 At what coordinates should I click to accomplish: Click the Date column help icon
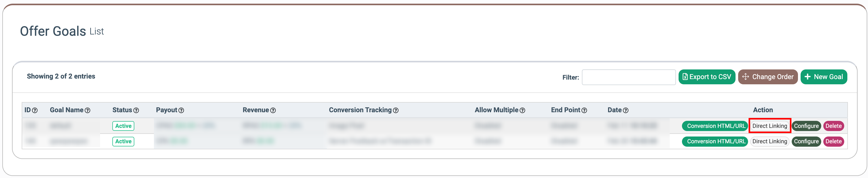[626, 110]
